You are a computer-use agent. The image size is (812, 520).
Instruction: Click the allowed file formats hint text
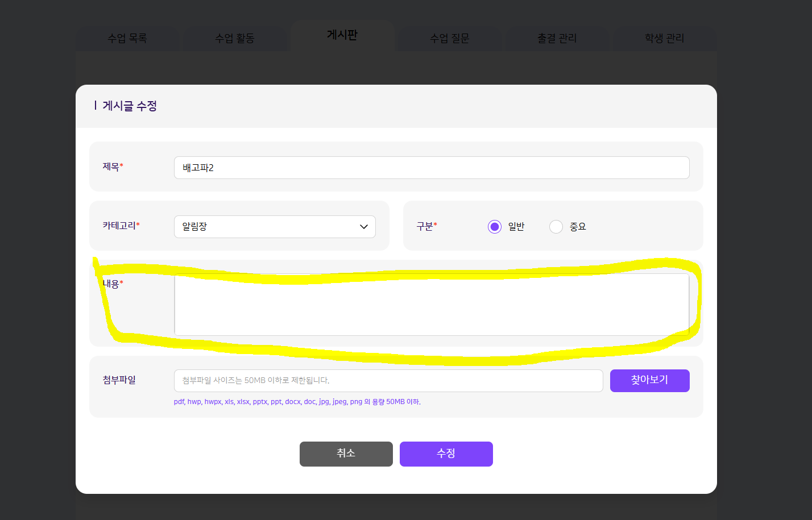297,402
